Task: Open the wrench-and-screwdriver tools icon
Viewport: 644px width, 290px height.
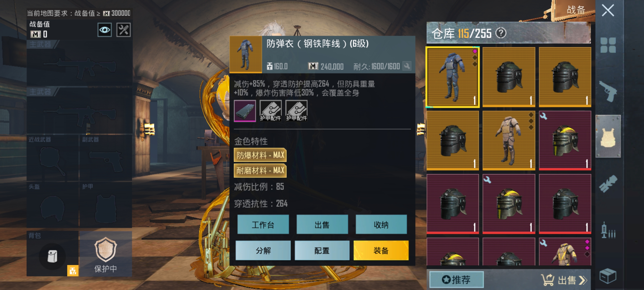Action: pos(124,30)
